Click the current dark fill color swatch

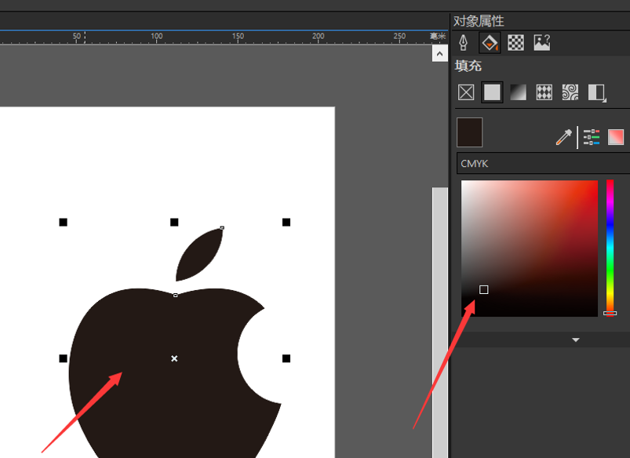pos(470,133)
